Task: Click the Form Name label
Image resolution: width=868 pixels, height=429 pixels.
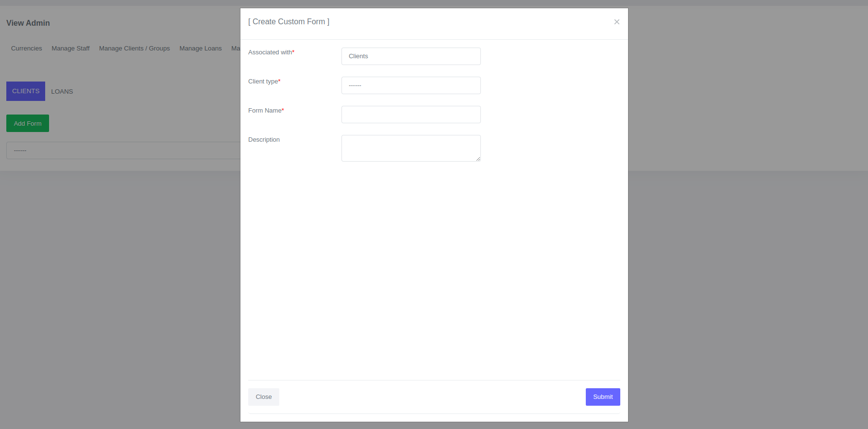Action: tap(265, 111)
